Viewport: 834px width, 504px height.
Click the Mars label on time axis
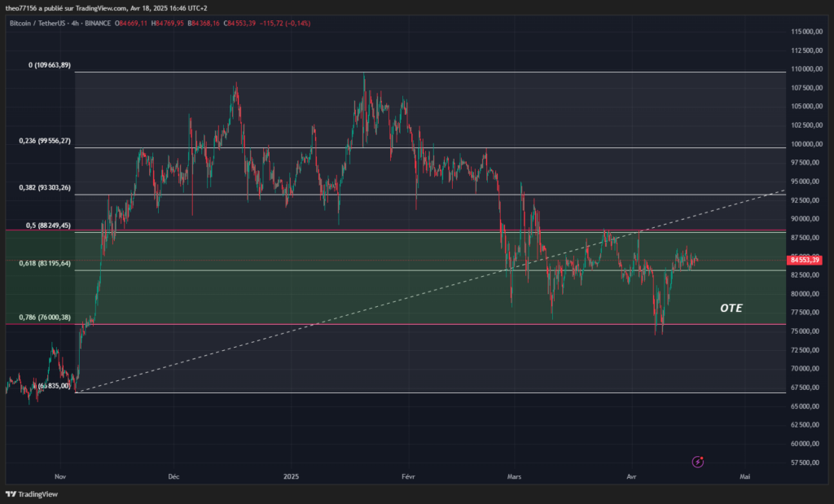(513, 476)
